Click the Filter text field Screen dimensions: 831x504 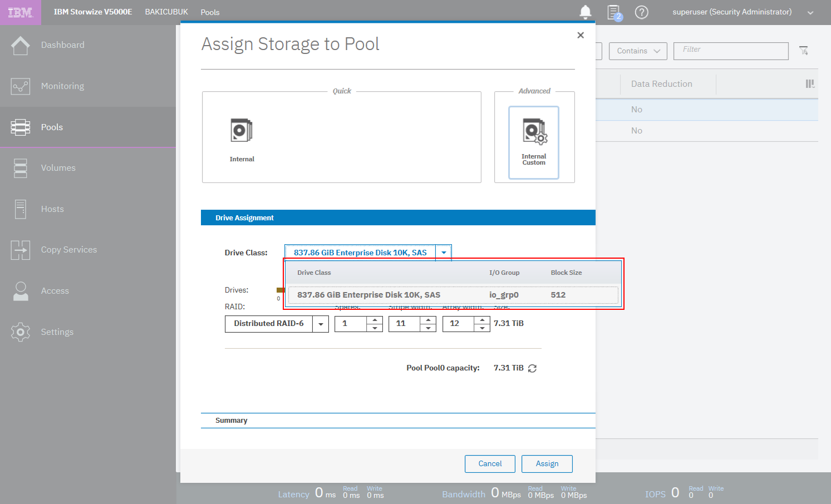(x=731, y=51)
